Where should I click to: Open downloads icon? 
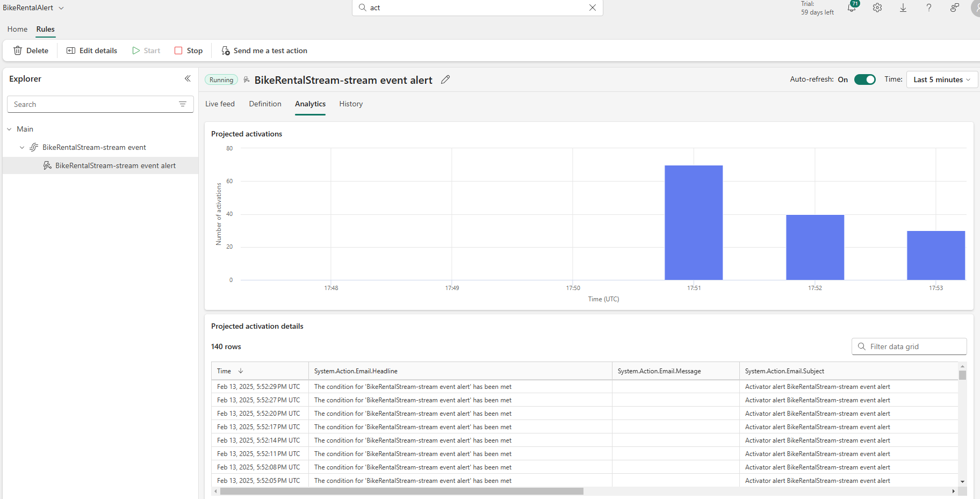coord(903,8)
